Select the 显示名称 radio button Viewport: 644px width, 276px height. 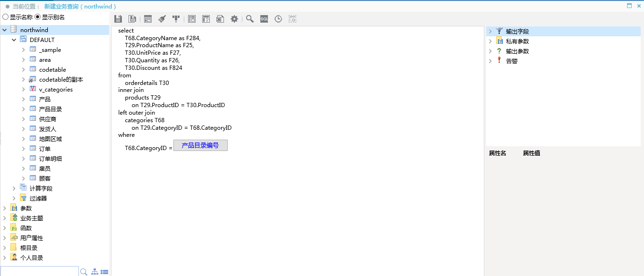[x=5, y=17]
